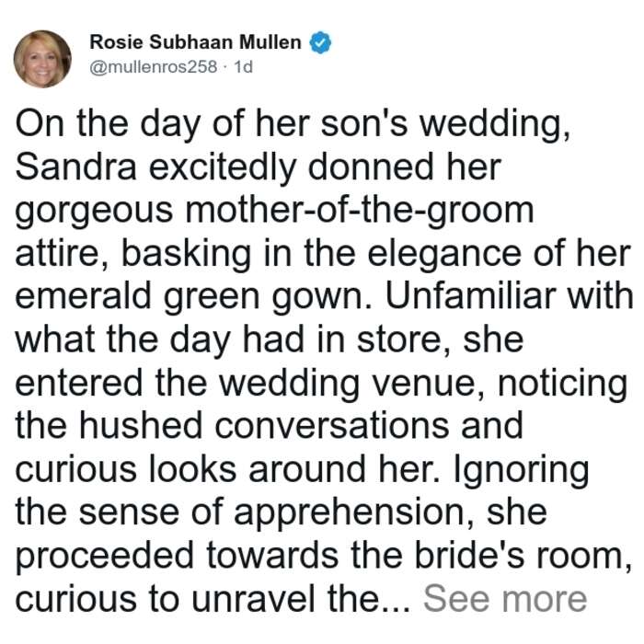Open the 1d timestamp link

click(x=243, y=66)
